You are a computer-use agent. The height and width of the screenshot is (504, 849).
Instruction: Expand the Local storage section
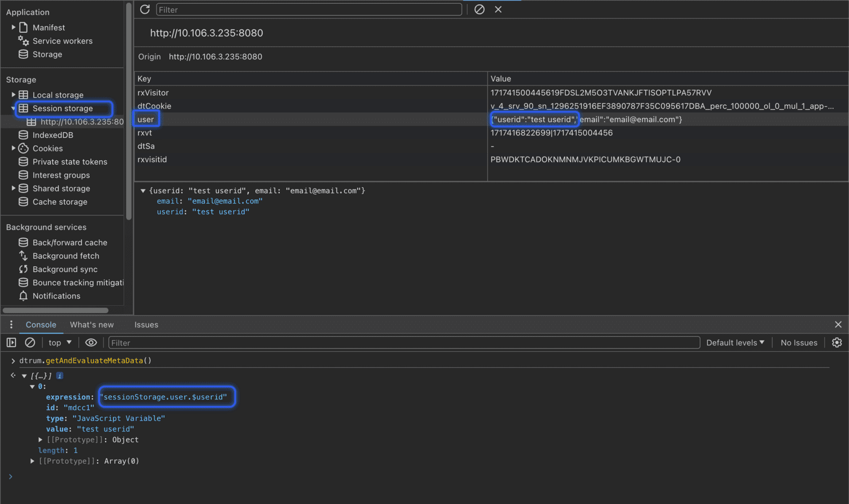[x=13, y=94]
